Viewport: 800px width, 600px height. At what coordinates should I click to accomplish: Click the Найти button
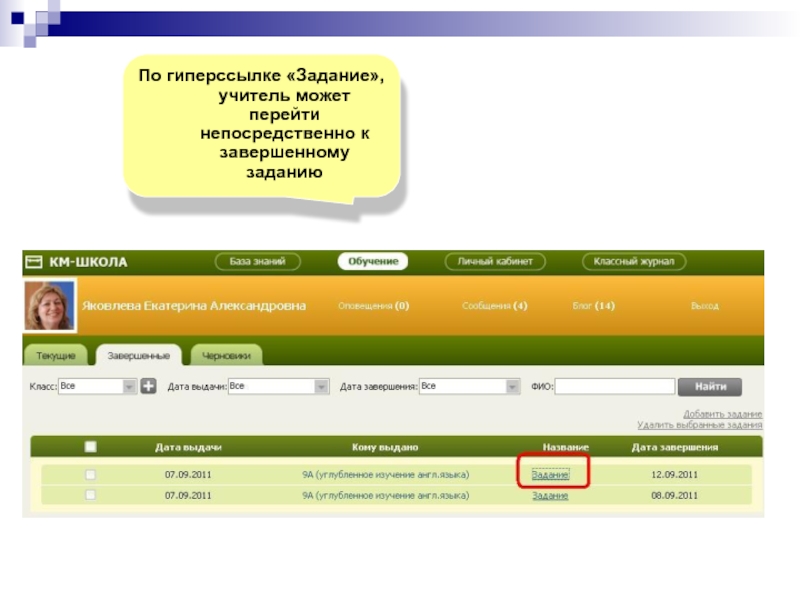tap(710, 387)
